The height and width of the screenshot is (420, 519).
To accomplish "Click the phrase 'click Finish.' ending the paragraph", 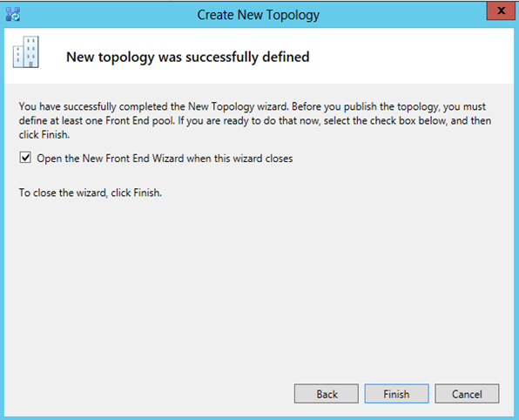I will click(x=44, y=134).
